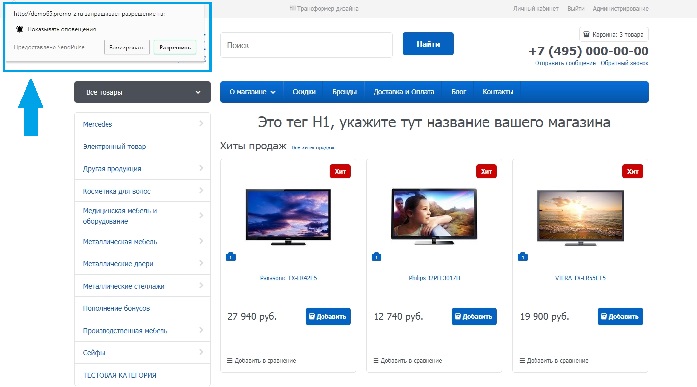Screen dimensions: 697x387
Task: Add the 19 900 руб. TV to cart
Action: click(620, 316)
